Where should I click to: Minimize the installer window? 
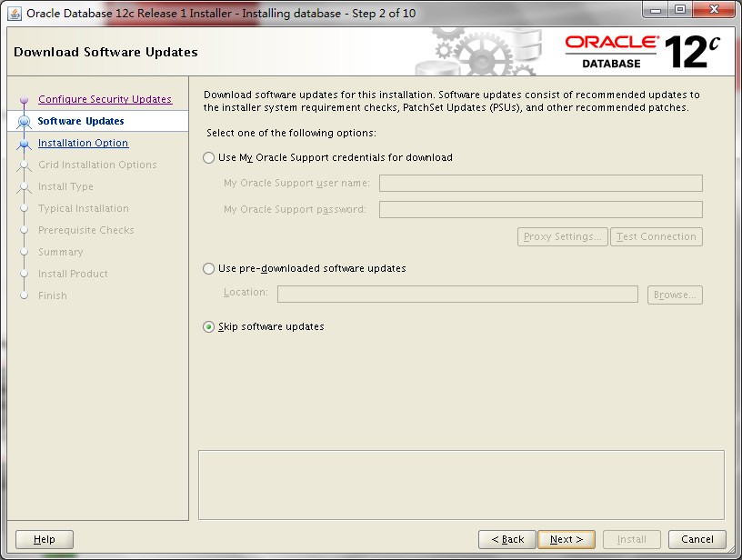tap(656, 10)
